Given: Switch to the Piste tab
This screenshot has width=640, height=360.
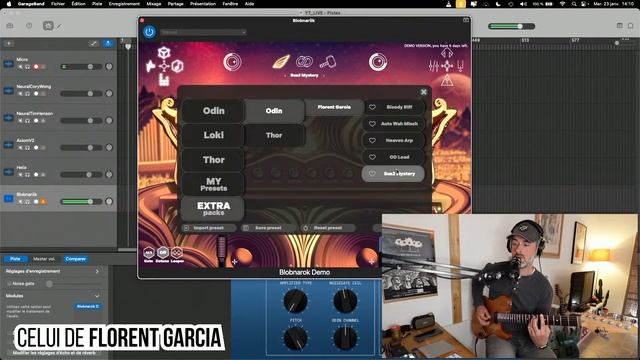Looking at the screenshot, I should pos(15,259).
